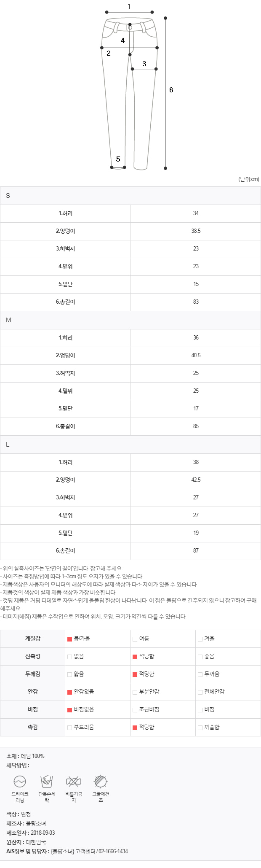Click the 1.허리 row in size S
Viewport: 261px width, 868px height.
coord(130,213)
